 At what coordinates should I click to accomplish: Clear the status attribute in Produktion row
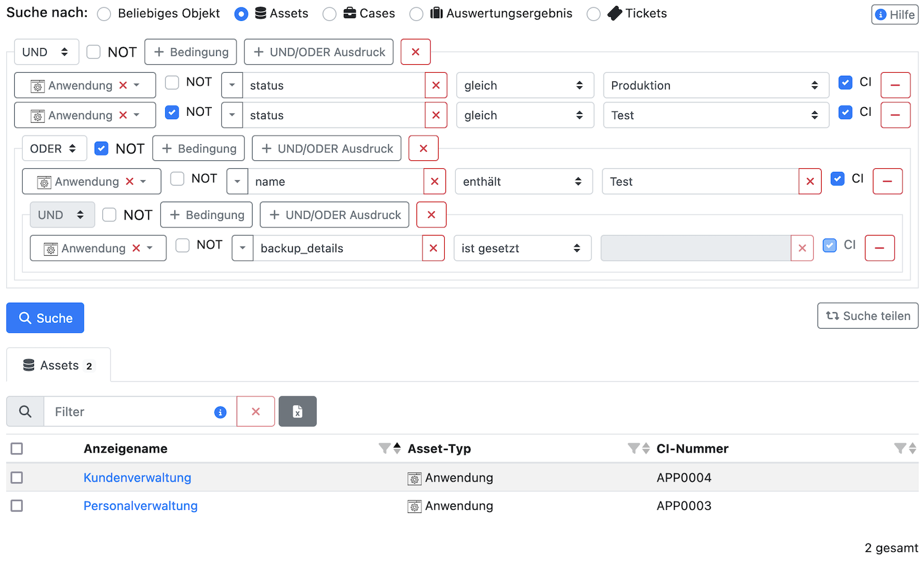pyautogui.click(x=436, y=85)
